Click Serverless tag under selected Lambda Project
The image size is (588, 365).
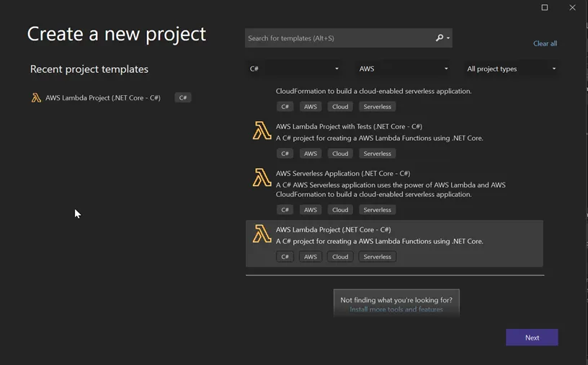click(378, 257)
